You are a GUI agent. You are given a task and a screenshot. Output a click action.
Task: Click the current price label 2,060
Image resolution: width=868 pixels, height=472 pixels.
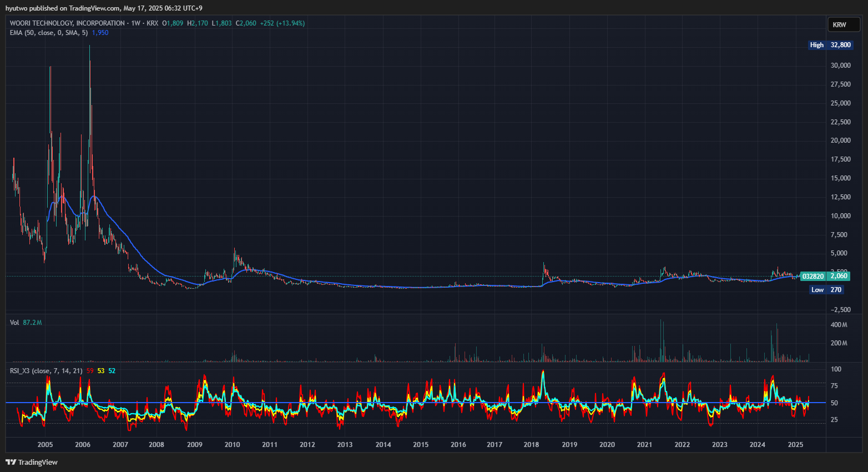coord(839,276)
